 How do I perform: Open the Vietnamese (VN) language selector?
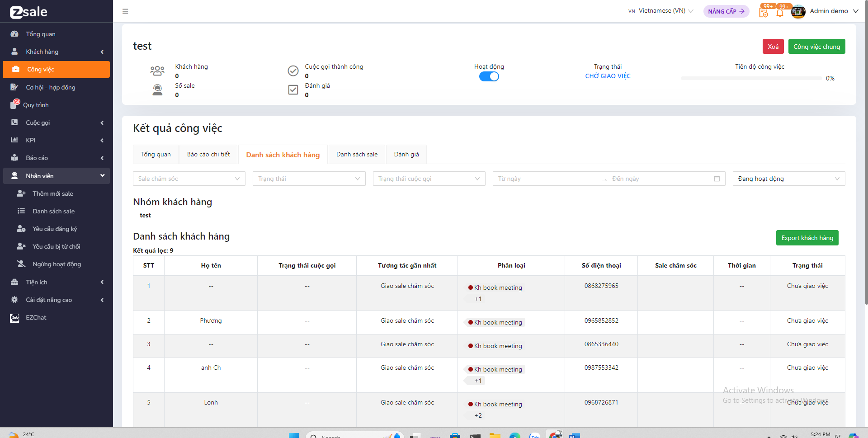[x=660, y=11]
